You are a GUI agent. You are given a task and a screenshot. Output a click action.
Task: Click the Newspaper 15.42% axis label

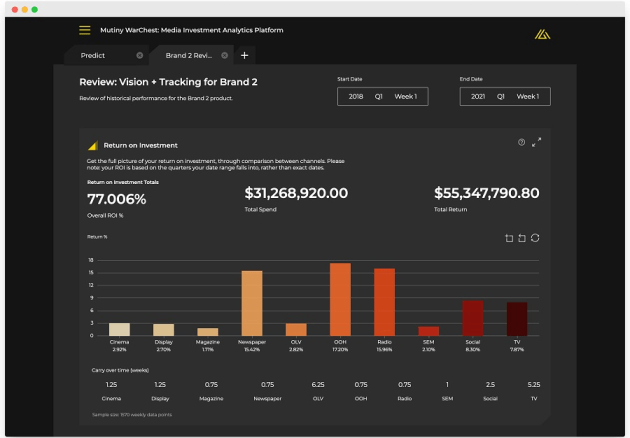click(252, 346)
